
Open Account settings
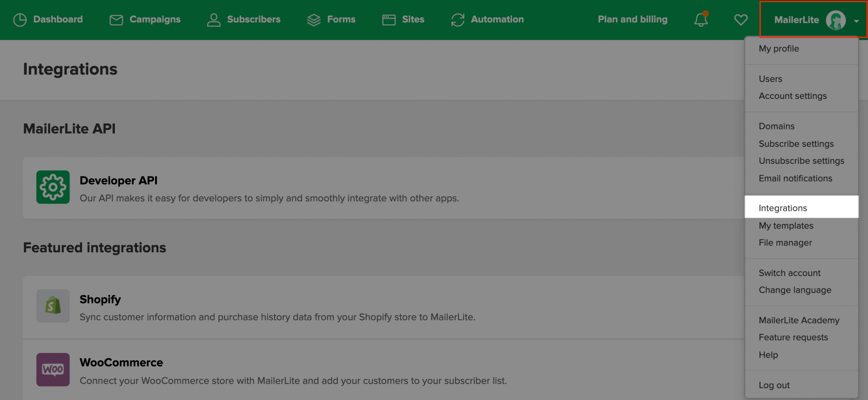click(x=793, y=96)
